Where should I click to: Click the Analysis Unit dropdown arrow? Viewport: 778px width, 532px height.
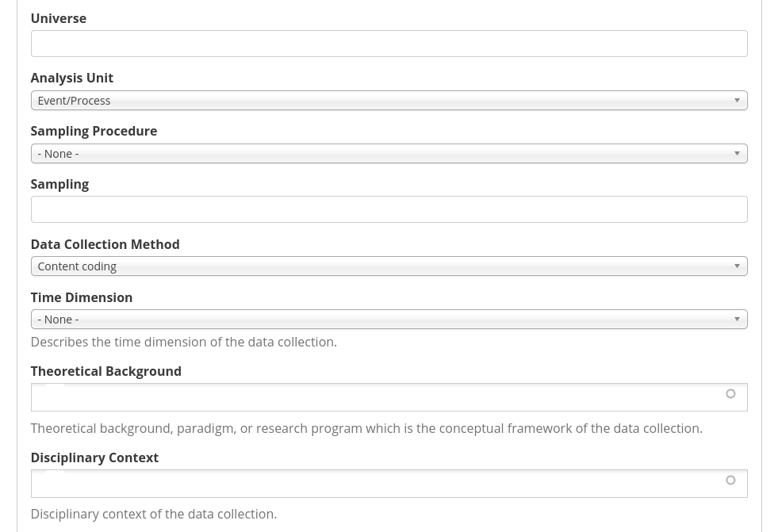click(x=737, y=101)
